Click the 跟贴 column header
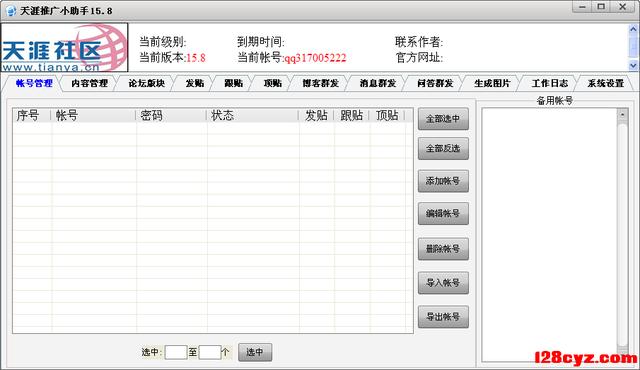The width and height of the screenshot is (640, 370). click(x=351, y=115)
